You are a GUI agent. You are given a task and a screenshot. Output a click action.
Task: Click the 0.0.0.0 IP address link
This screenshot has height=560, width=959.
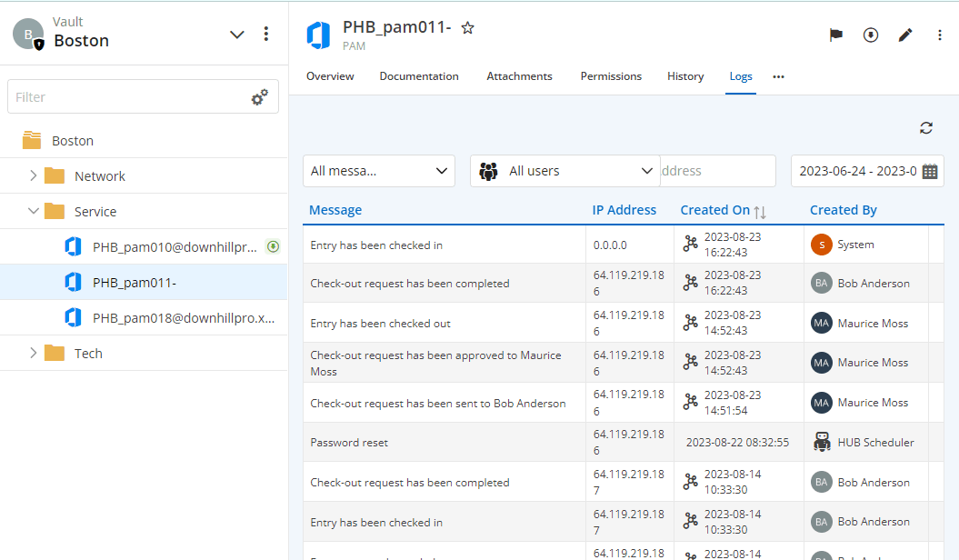(609, 245)
